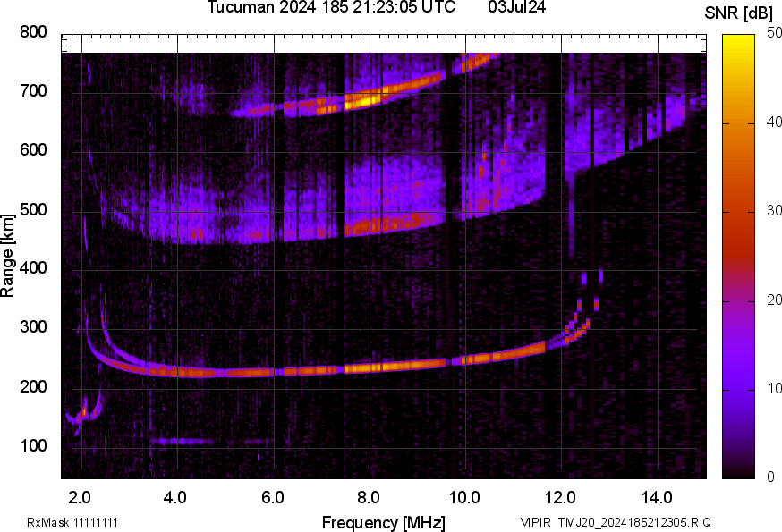Click the 100 range tick label
782x532 pixels.
click(33, 445)
